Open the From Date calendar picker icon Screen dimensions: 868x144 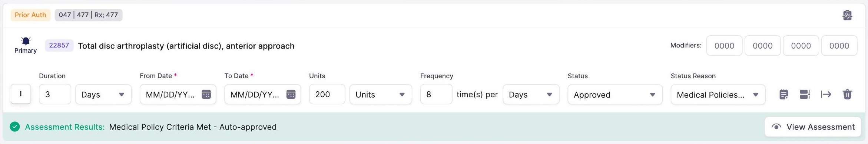click(x=206, y=94)
